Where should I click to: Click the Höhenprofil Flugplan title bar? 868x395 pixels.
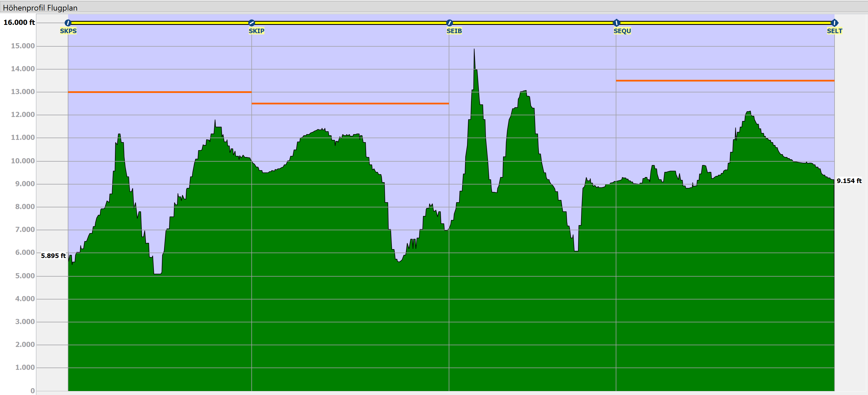pyautogui.click(x=434, y=7)
